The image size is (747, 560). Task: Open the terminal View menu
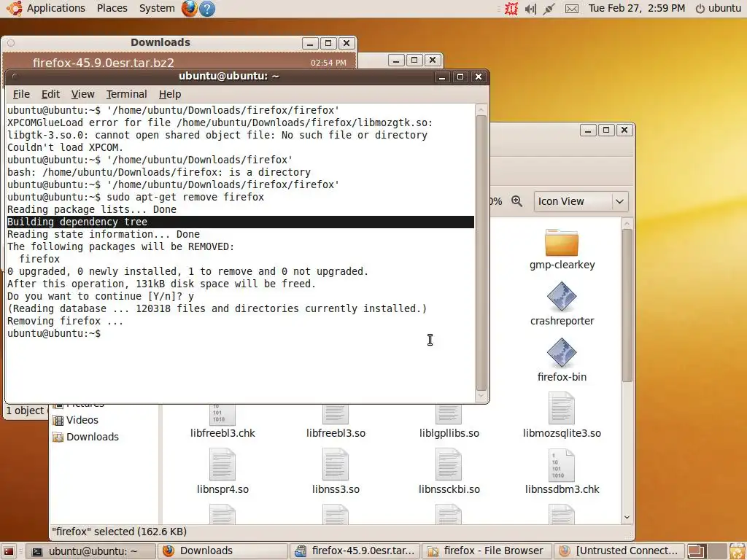click(83, 94)
